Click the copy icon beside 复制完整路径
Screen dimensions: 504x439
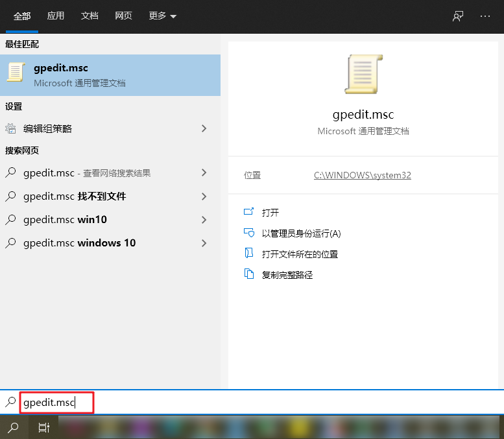[249, 274]
